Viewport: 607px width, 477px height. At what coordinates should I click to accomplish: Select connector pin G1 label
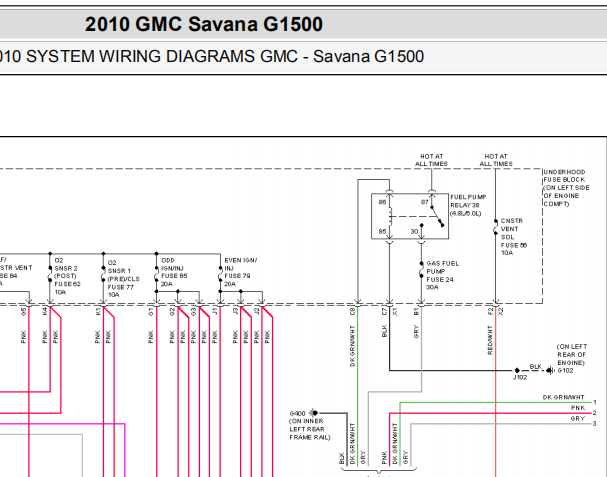pyautogui.click(x=151, y=311)
